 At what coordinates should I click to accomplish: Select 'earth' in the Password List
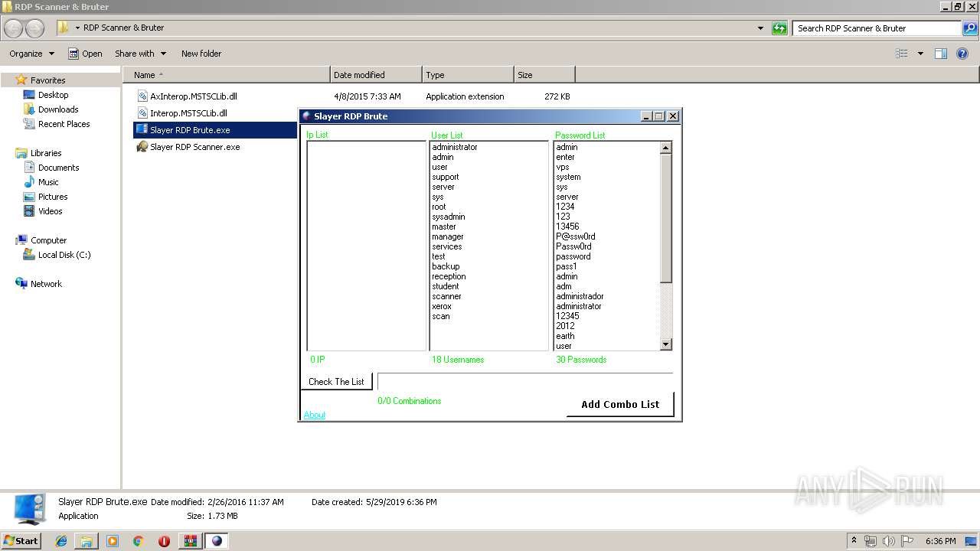pyautogui.click(x=565, y=336)
